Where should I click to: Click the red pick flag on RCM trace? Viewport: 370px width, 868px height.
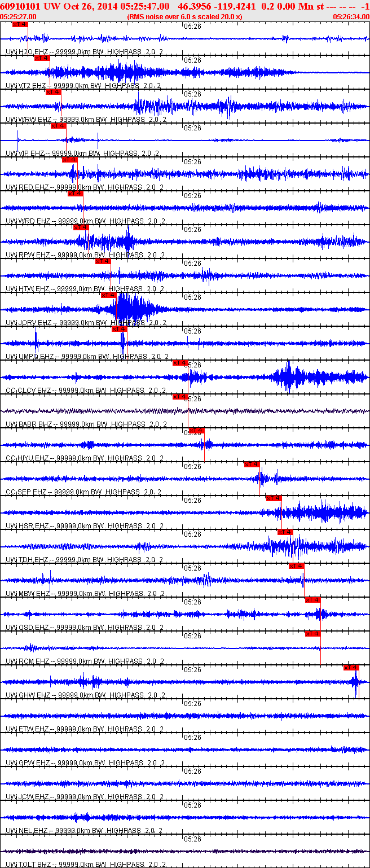pyautogui.click(x=313, y=634)
